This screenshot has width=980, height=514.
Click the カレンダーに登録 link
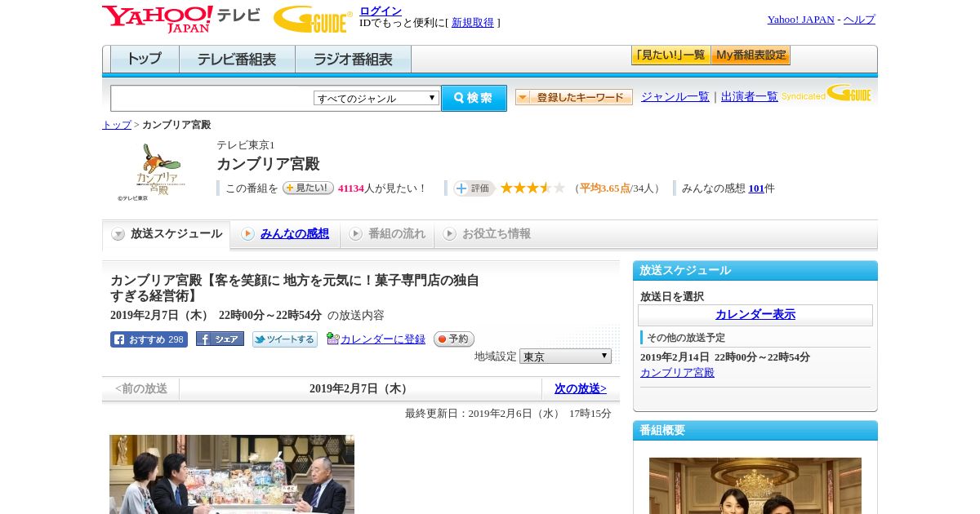coord(383,339)
